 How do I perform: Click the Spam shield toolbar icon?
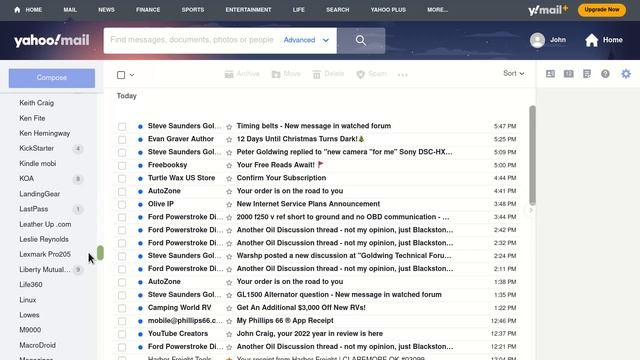tap(360, 74)
